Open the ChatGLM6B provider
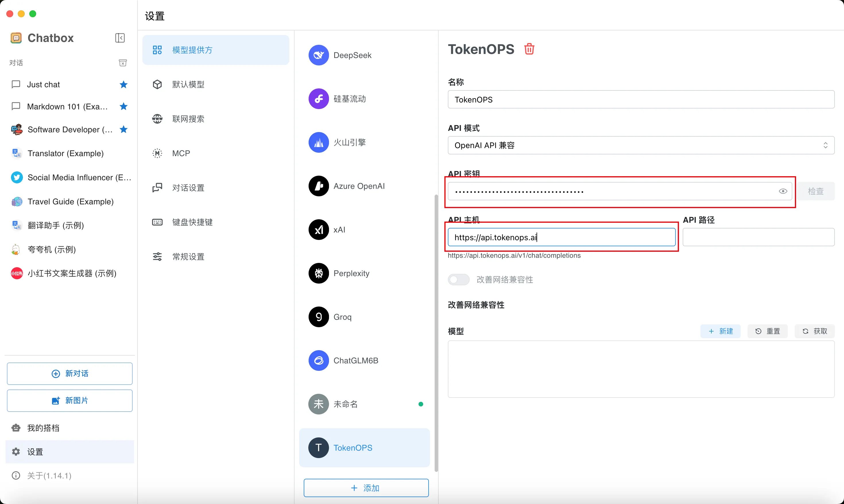844x504 pixels. (364, 360)
